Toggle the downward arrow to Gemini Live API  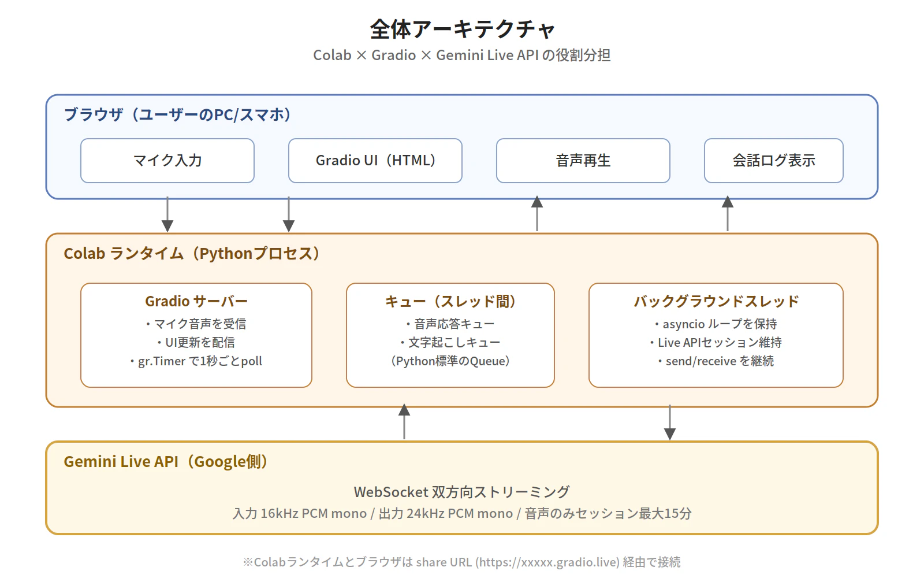[669, 423]
